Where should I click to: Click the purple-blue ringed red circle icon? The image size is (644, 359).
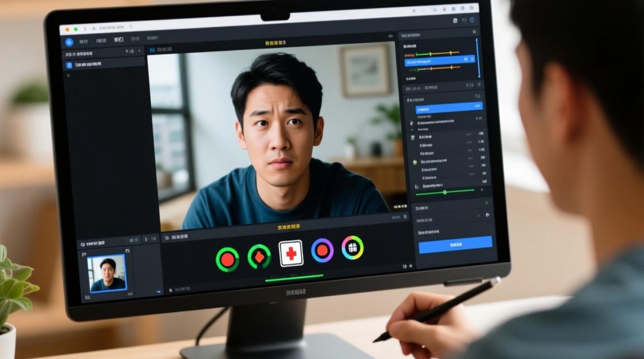click(322, 250)
